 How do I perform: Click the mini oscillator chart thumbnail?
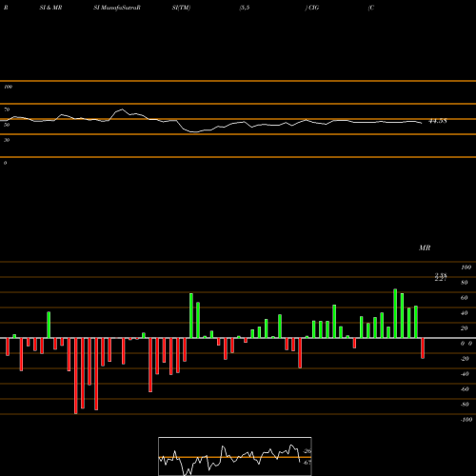pyautogui.click(x=235, y=456)
